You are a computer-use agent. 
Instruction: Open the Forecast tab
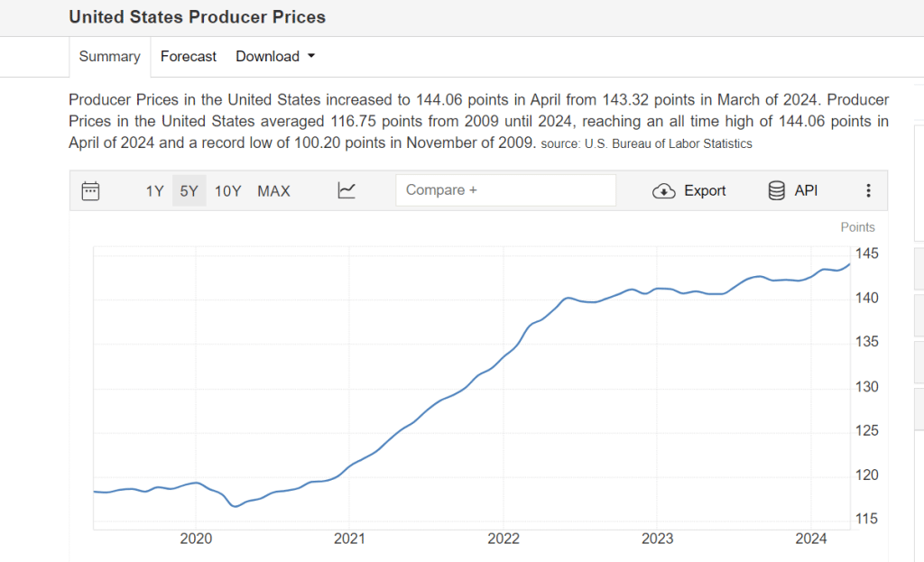coord(189,56)
